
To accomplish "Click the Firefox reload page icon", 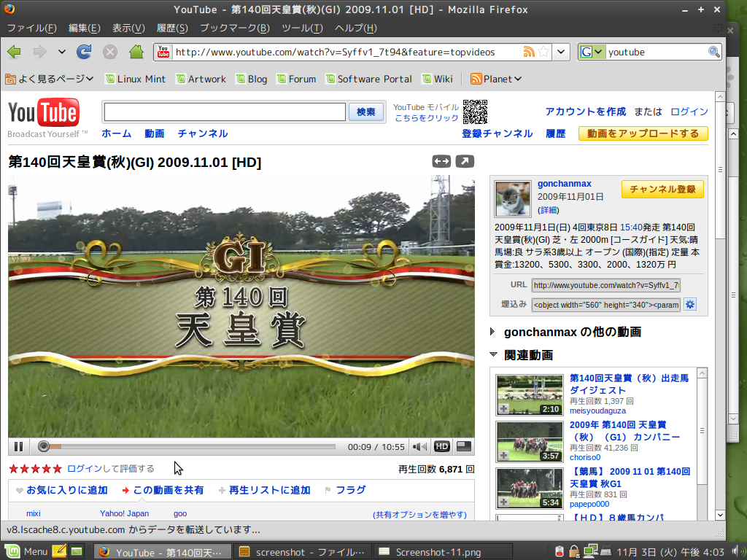I will tap(84, 52).
